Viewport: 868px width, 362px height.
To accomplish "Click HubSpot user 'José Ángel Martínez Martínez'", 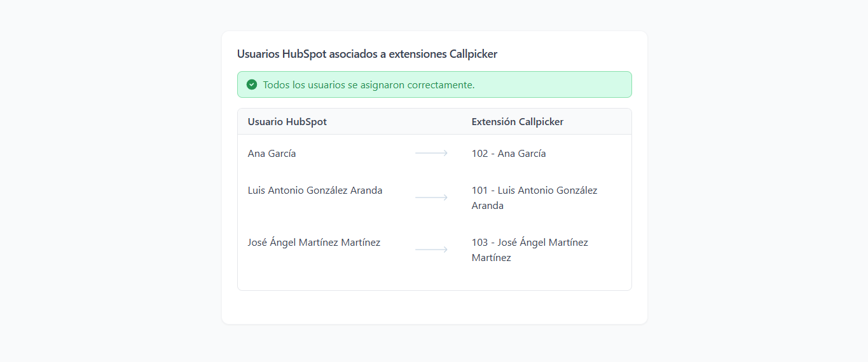I will 314,242.
